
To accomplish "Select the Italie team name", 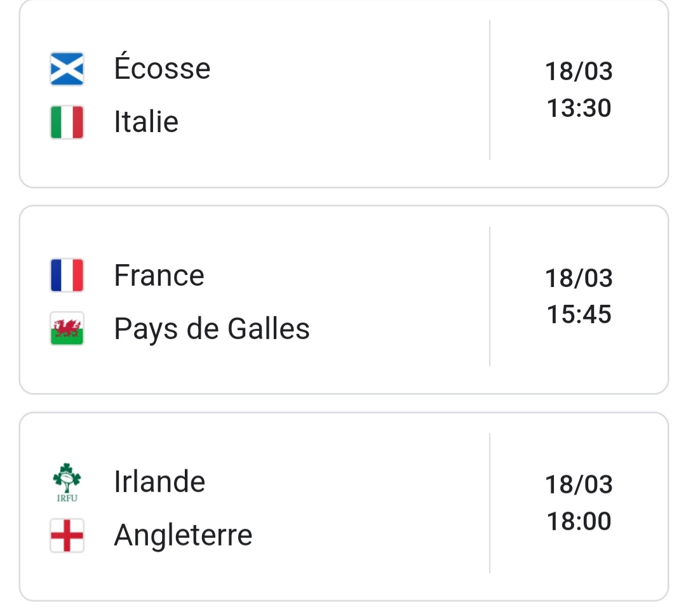I will [146, 121].
